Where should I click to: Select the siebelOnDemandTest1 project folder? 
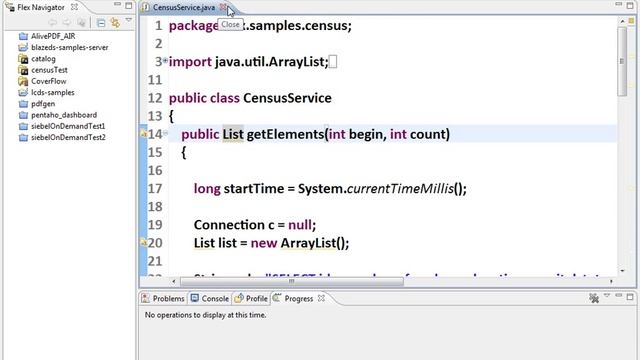tap(68, 126)
